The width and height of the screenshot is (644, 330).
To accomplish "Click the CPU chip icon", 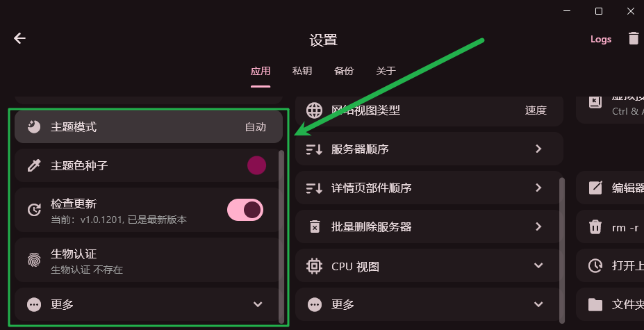I will pos(315,266).
